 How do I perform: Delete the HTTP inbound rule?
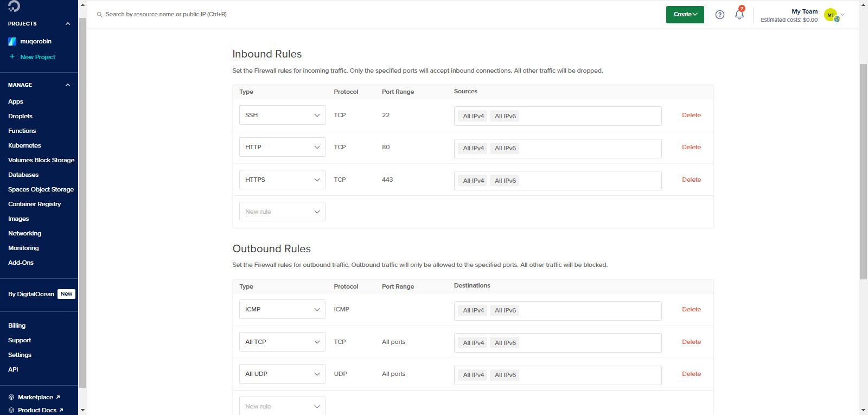pos(691,147)
